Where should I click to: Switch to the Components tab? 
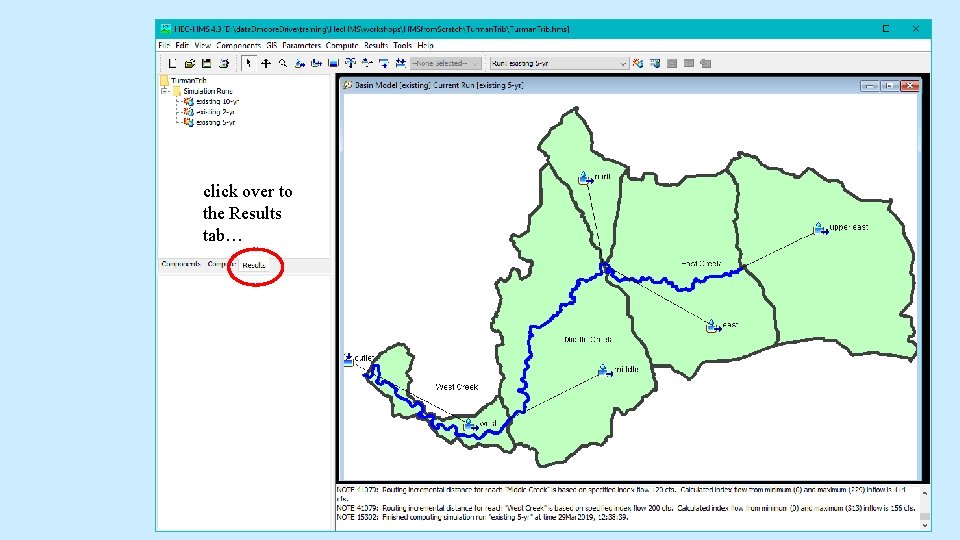coord(181,264)
